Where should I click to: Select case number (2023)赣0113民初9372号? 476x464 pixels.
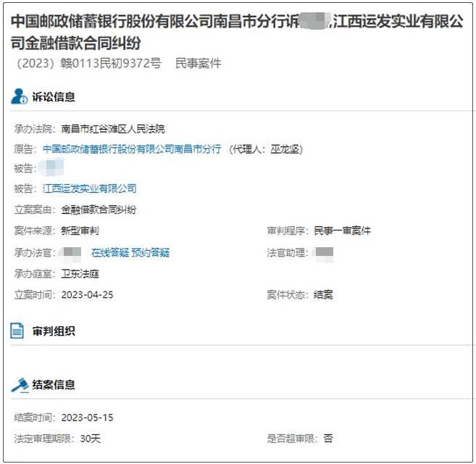(x=88, y=64)
